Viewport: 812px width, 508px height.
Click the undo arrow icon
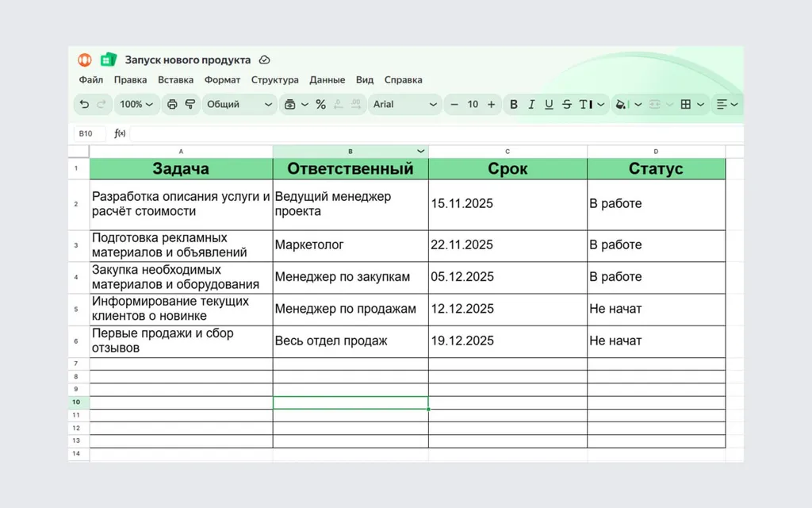coord(84,104)
